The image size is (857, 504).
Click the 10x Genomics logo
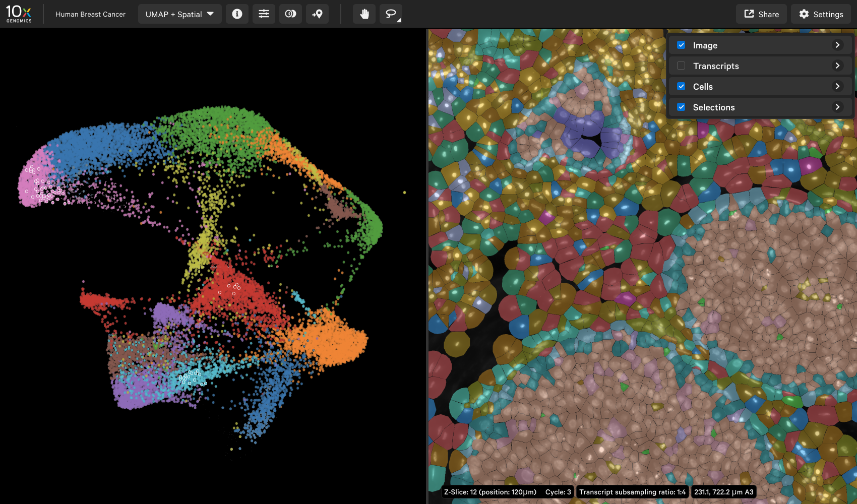19,14
